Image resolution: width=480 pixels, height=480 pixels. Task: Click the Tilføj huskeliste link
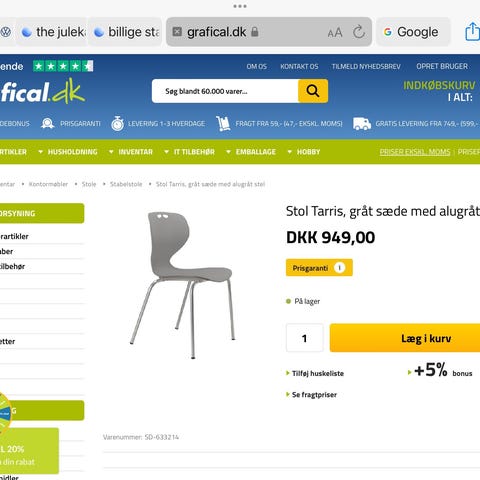click(315, 373)
